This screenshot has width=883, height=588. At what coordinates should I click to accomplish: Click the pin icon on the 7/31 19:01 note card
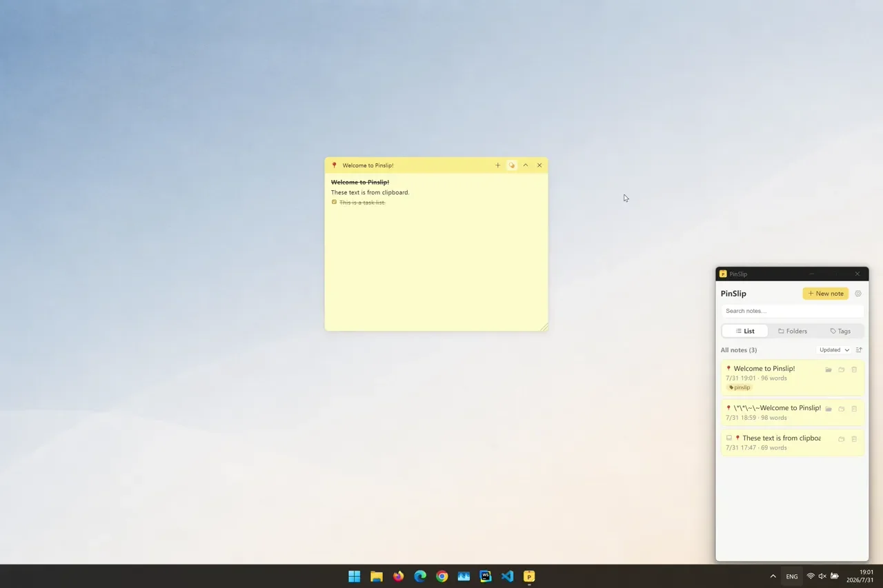click(x=728, y=369)
